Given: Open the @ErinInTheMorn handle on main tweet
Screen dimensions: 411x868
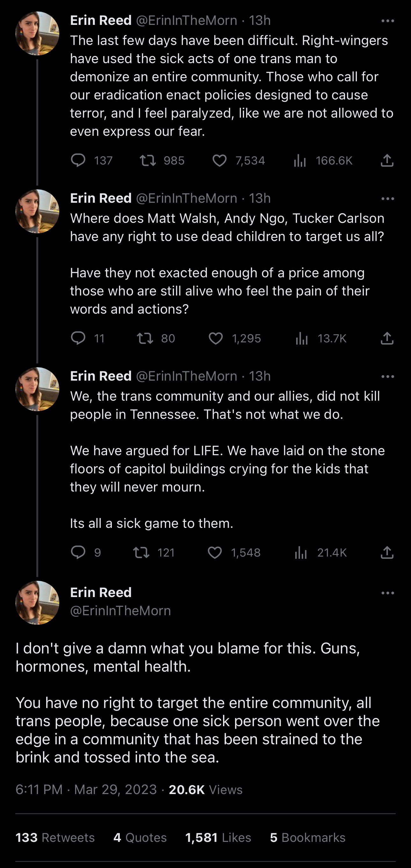Looking at the screenshot, I should click(x=120, y=611).
